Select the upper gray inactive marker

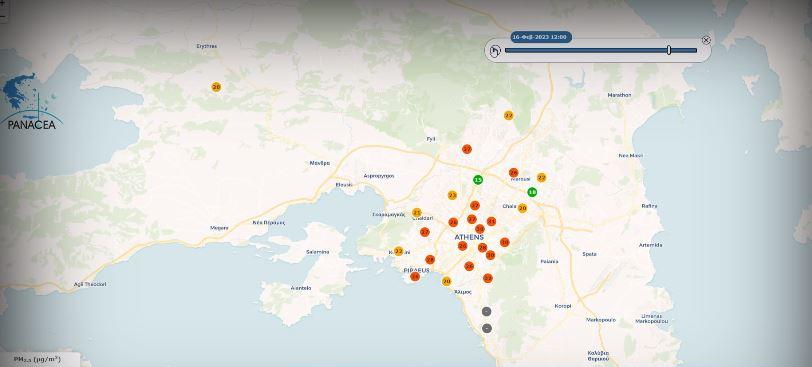click(486, 311)
